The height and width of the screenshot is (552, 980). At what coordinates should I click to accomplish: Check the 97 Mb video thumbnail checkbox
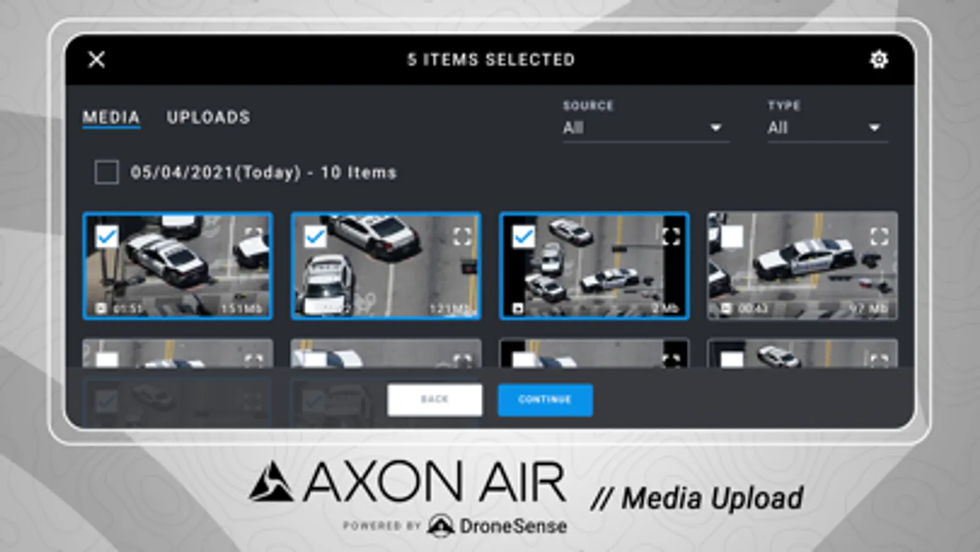[x=732, y=236]
